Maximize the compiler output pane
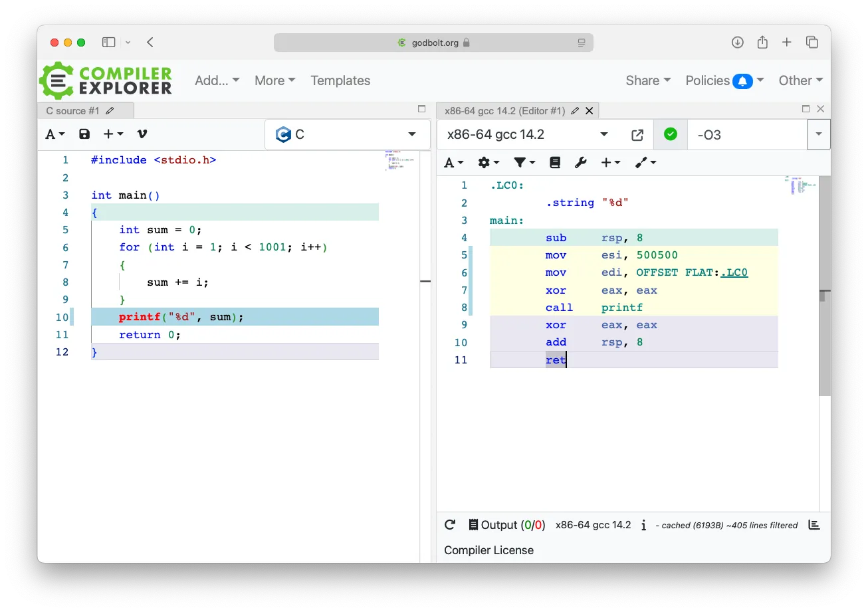Viewport: 868px width, 612px height. click(806, 109)
